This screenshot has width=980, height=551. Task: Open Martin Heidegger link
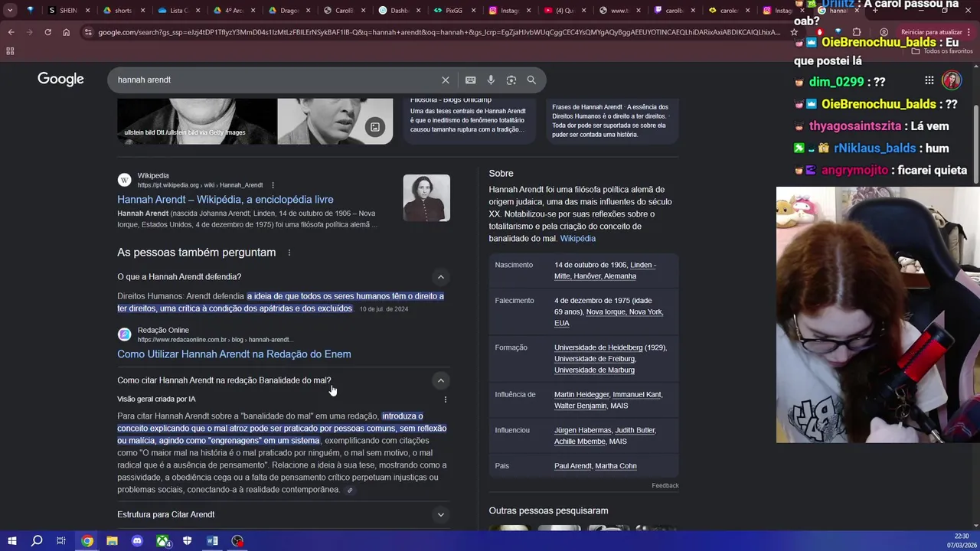coord(581,395)
